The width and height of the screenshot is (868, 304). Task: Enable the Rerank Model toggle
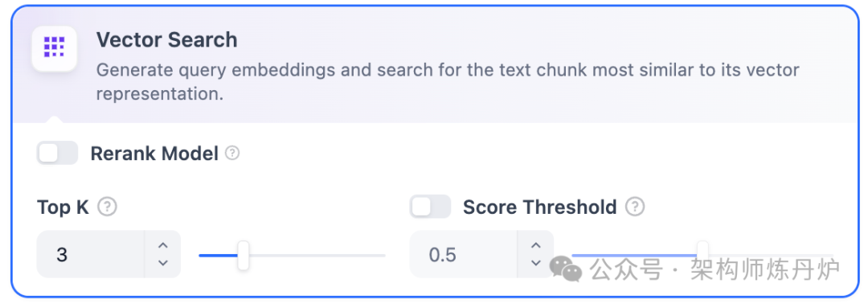tap(58, 154)
